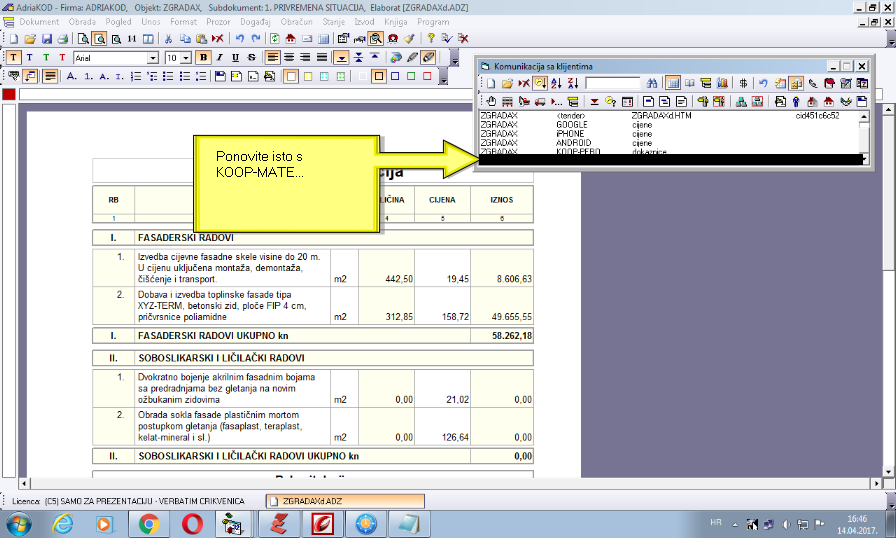This screenshot has height=538, width=896.
Task: Expand the format toolbar overflow options
Action: point(454,58)
